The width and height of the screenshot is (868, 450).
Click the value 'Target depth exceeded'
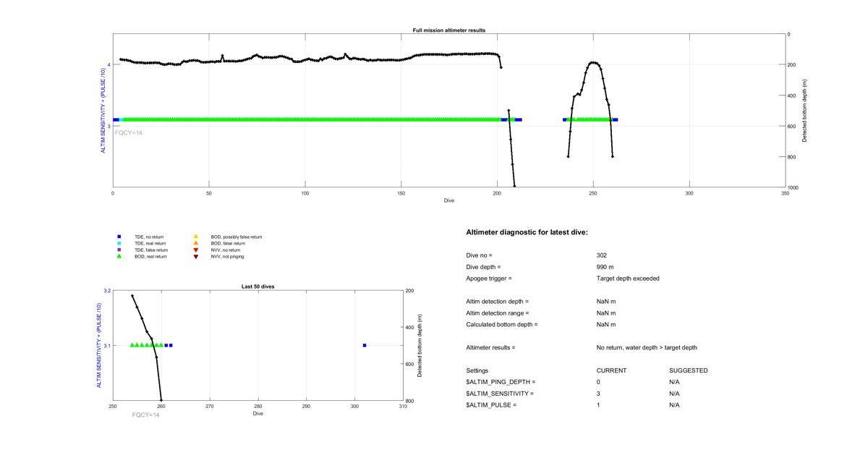628,279
